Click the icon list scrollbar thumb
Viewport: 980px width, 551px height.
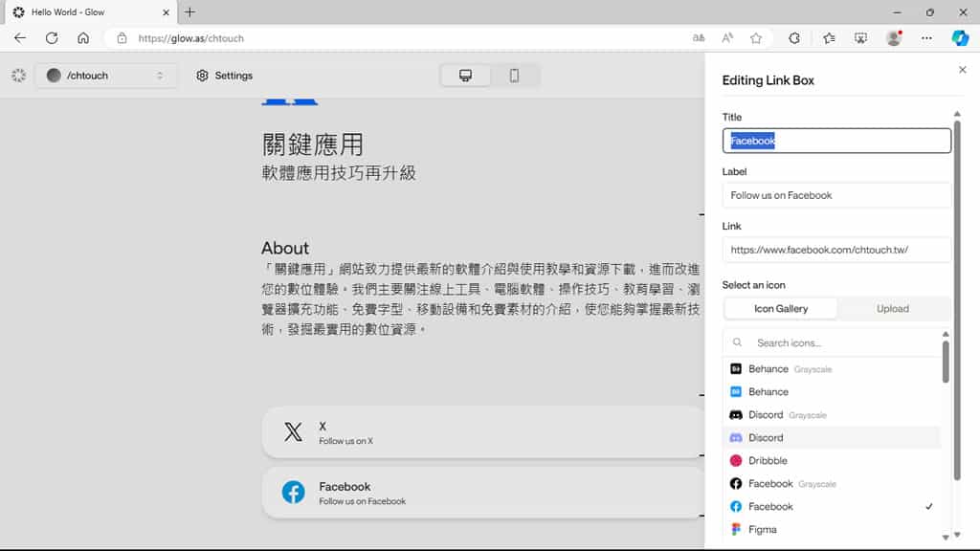click(946, 362)
